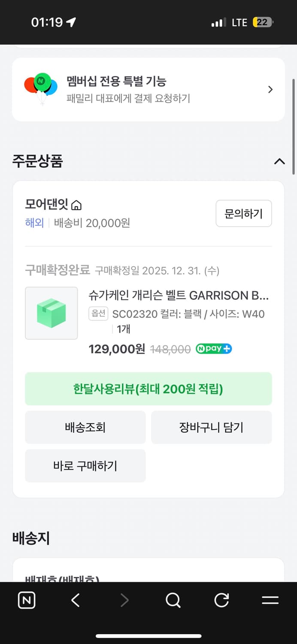Open 멤버십 전용 특별 기능 via its chevron
The image size is (297, 644).
(x=270, y=89)
